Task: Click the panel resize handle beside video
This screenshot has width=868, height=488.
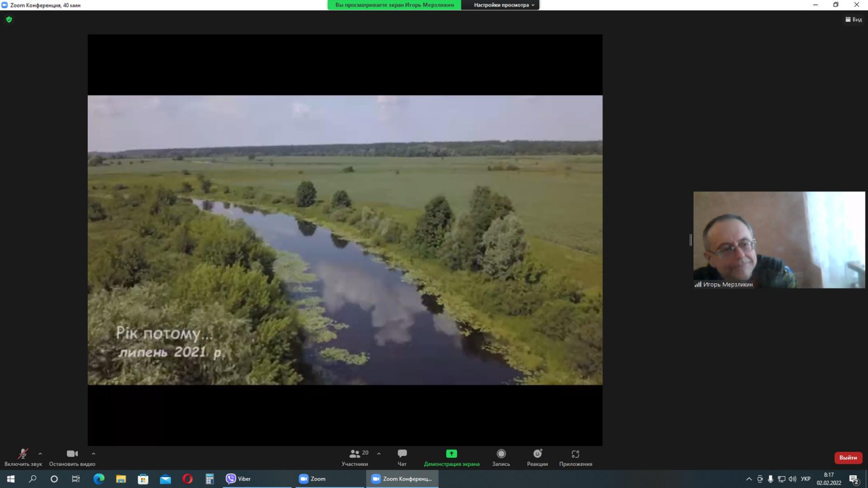Action: click(x=691, y=240)
